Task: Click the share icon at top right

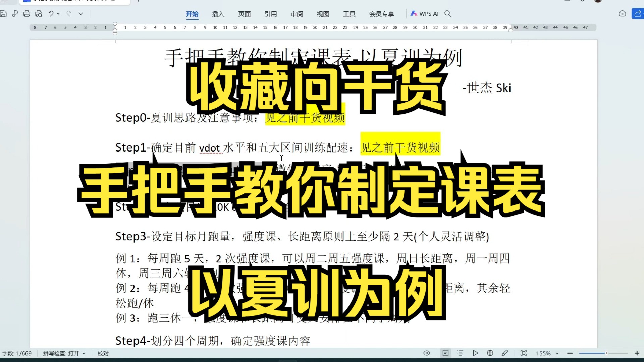Action: click(x=638, y=14)
